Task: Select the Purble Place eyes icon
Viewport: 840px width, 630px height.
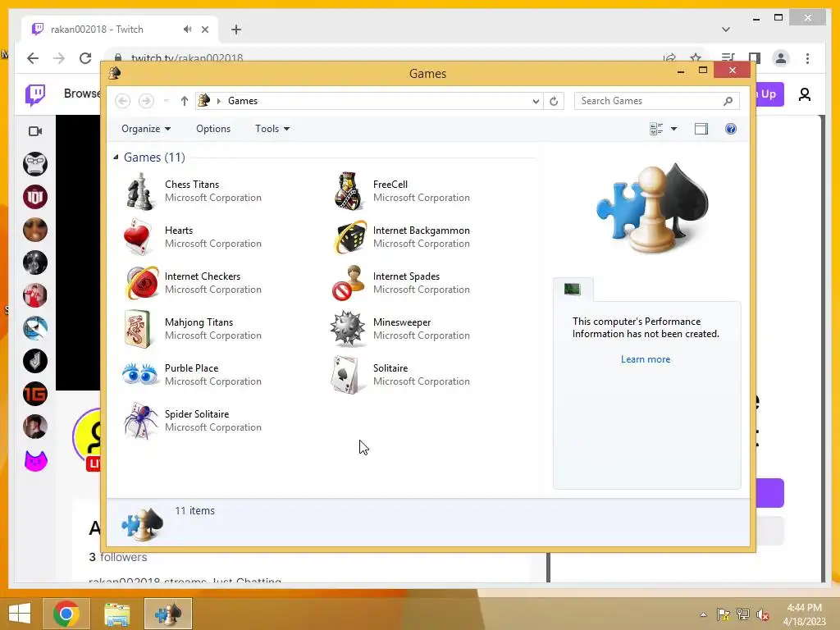Action: point(139,374)
